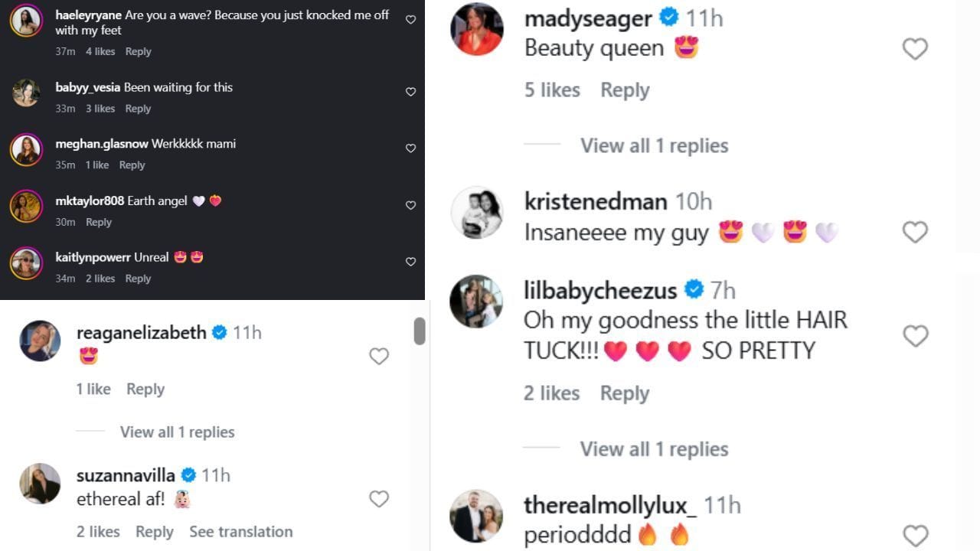Toggle like on suzannavilla's "ethereal af!" comment
The height and width of the screenshot is (551, 980).
pos(379,498)
